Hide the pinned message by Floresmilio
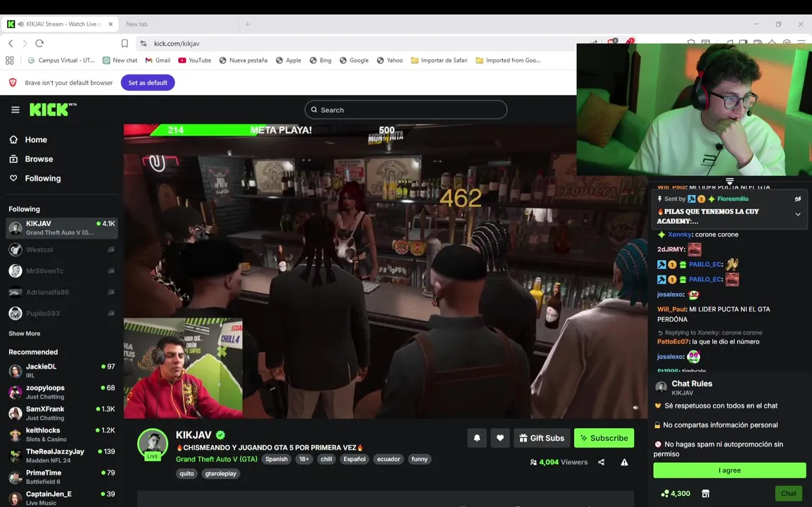This screenshot has width=812, height=507. coord(798,199)
